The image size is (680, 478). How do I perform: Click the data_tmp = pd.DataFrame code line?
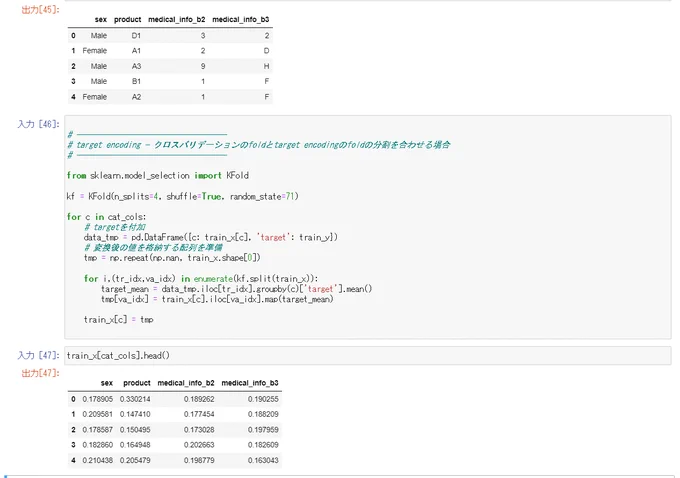(211, 237)
